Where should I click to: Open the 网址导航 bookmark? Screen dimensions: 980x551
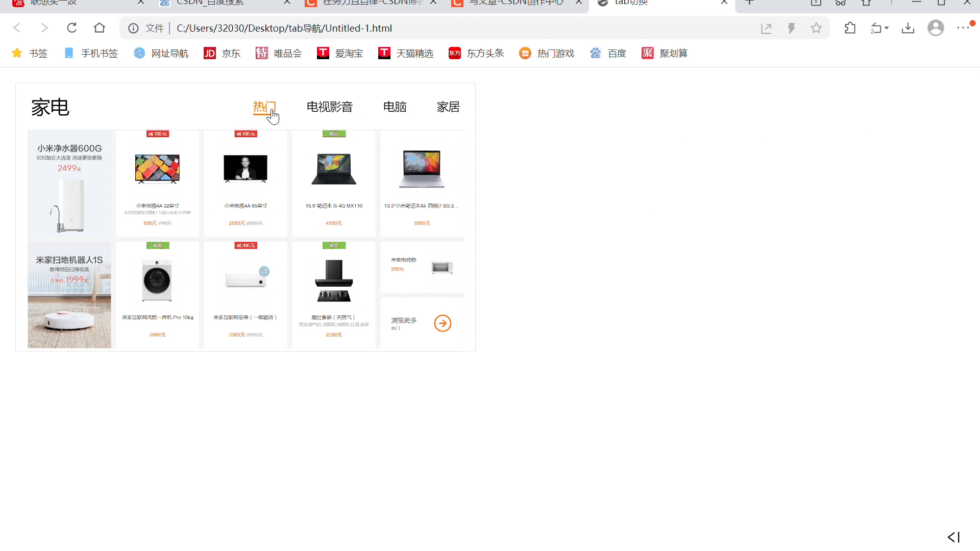click(x=161, y=53)
